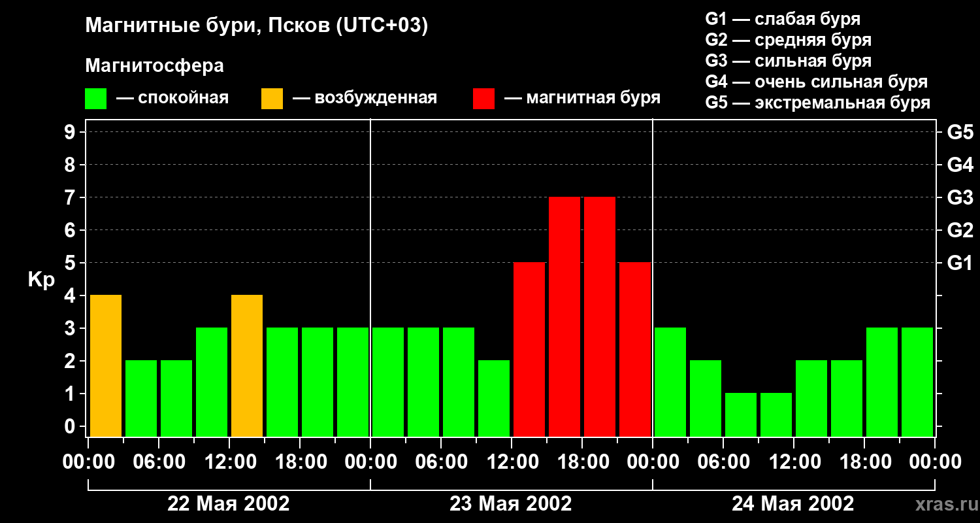Image resolution: width=980 pixels, height=523 pixels.
Task: Click the legend line 'G2 — средняя буря'
Action: pyautogui.click(x=788, y=40)
